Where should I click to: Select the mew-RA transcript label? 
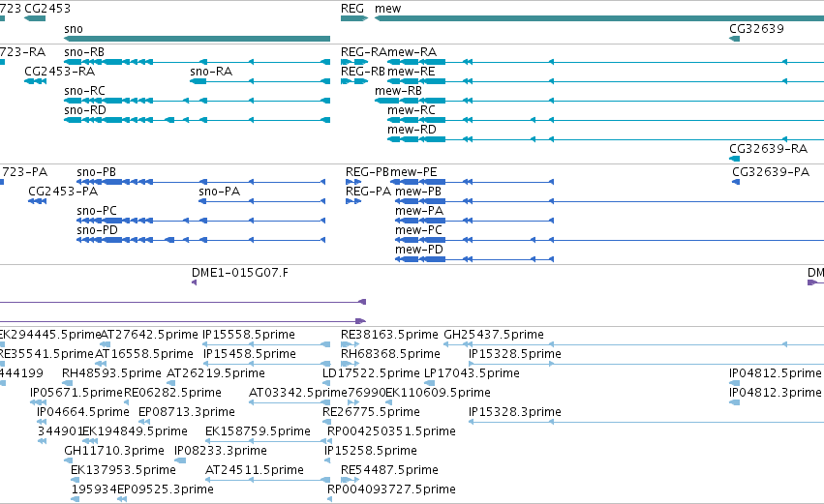[412, 52]
